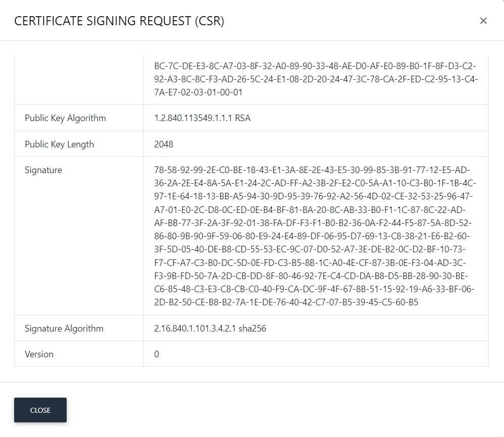Click the last signature line ending in 60-B5
504x437 pixels.
click(x=286, y=302)
